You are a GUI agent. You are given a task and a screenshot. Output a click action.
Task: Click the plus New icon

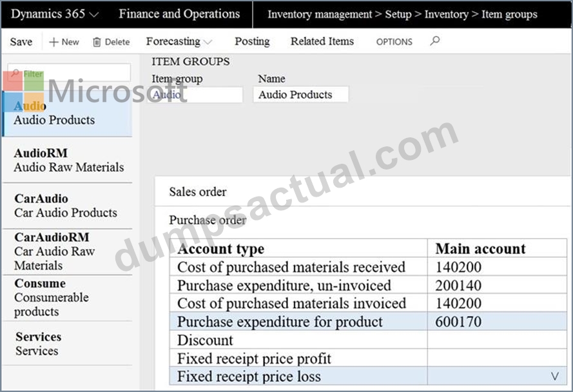click(x=53, y=42)
